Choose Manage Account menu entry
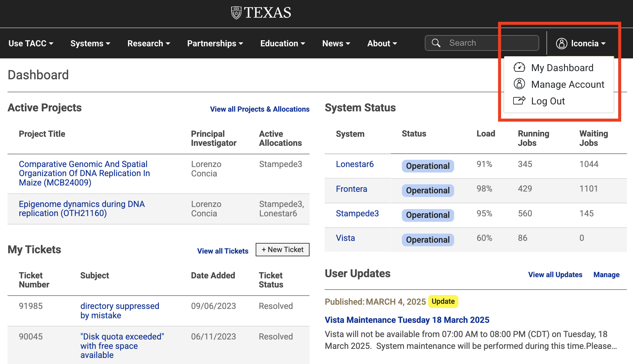This screenshot has height=364, width=633. [568, 84]
